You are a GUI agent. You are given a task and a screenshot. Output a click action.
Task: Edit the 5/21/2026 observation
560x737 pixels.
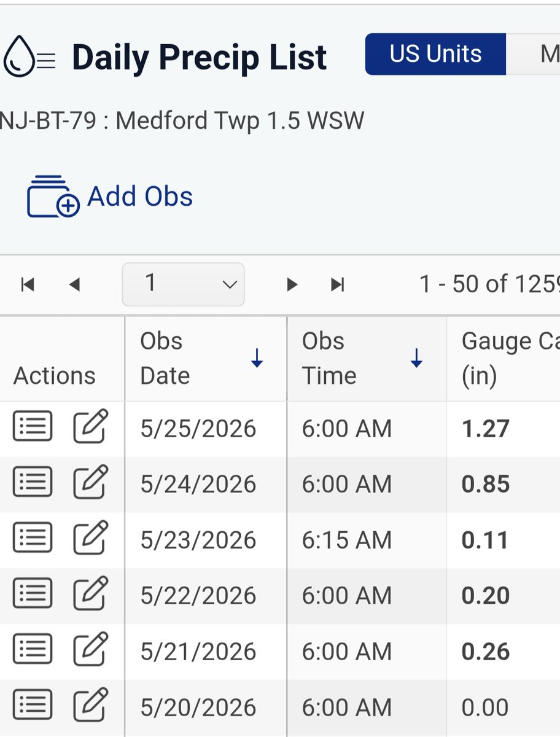pos(91,649)
